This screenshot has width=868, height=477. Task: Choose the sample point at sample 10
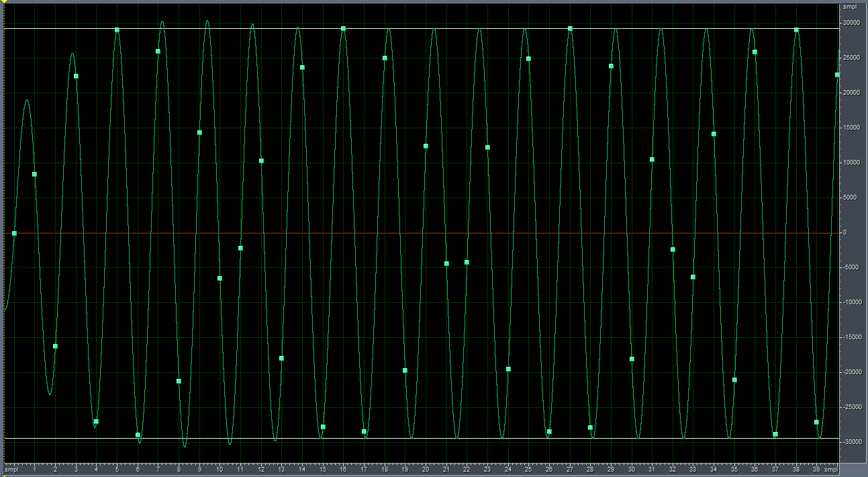[x=220, y=278]
